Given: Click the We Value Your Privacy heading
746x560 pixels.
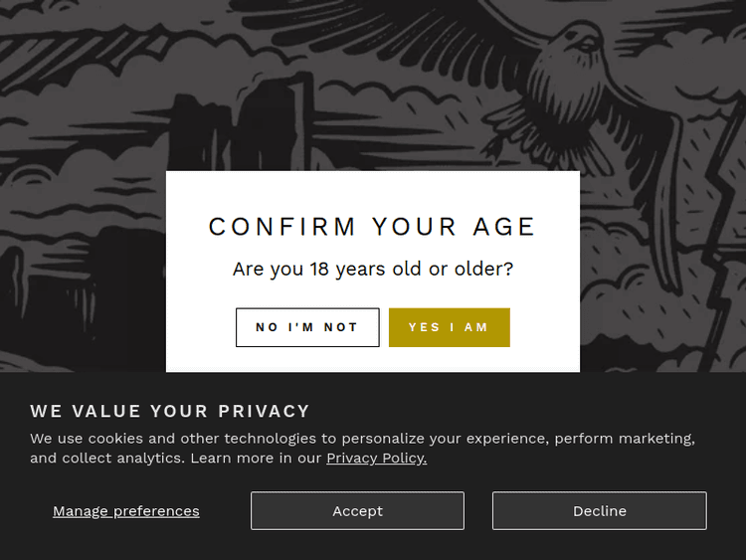Looking at the screenshot, I should pyautogui.click(x=170, y=411).
